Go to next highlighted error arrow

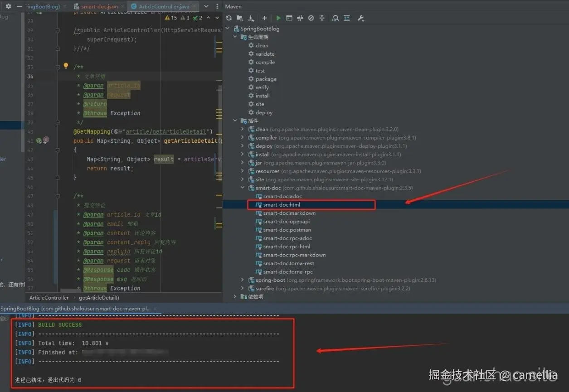tap(217, 18)
